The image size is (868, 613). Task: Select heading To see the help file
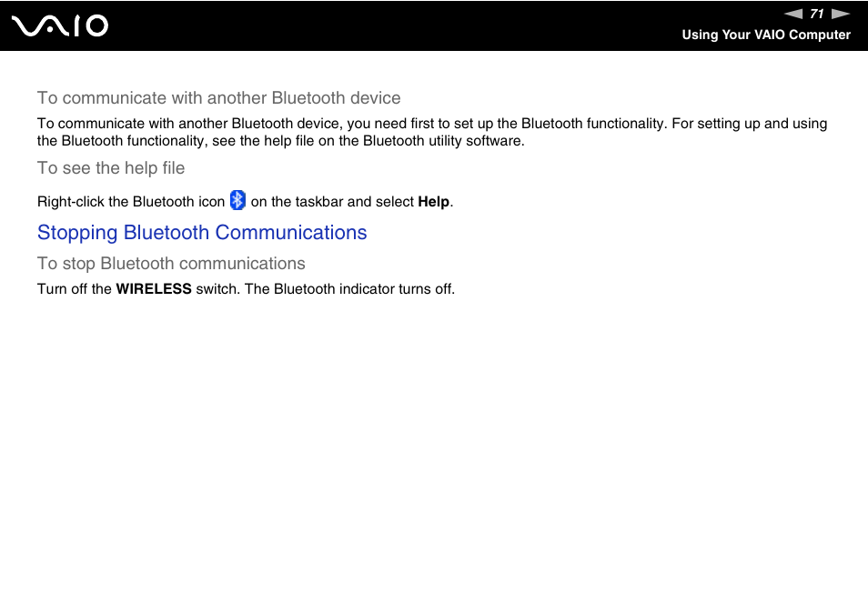111,168
